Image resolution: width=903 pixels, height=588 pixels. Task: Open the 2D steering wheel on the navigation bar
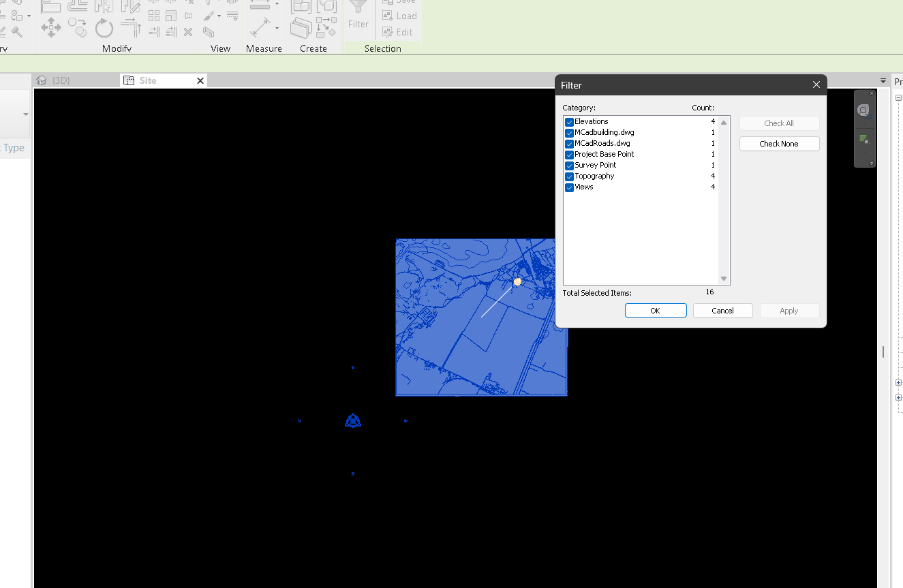863,110
